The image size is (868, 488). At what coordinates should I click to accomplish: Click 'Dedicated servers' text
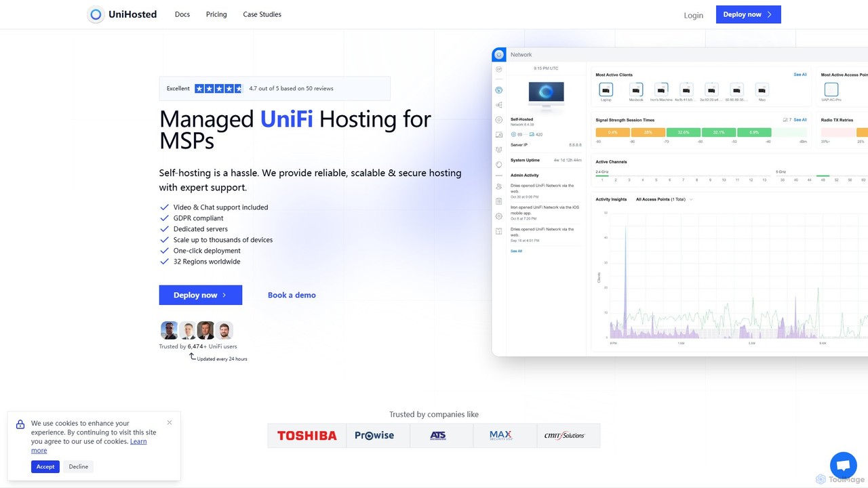[199, 229]
